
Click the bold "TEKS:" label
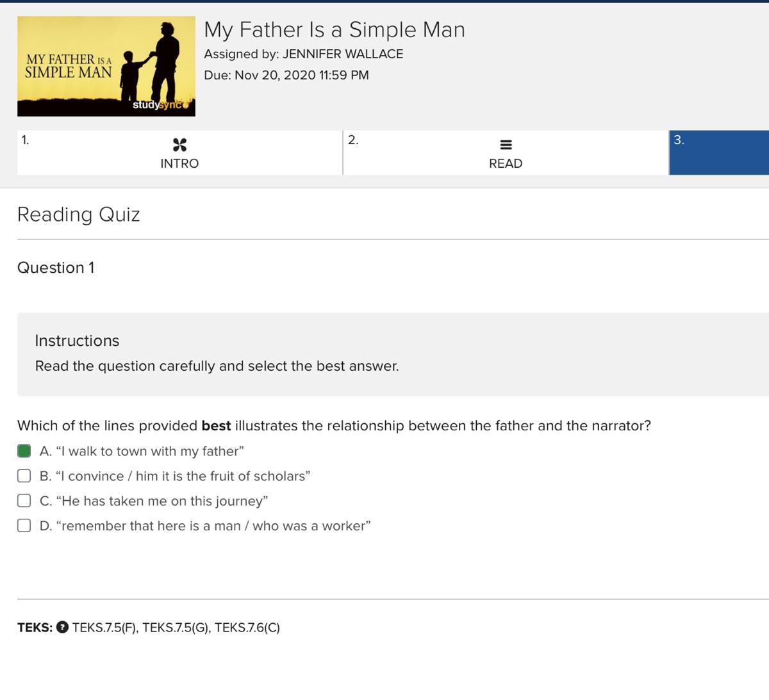(x=35, y=628)
